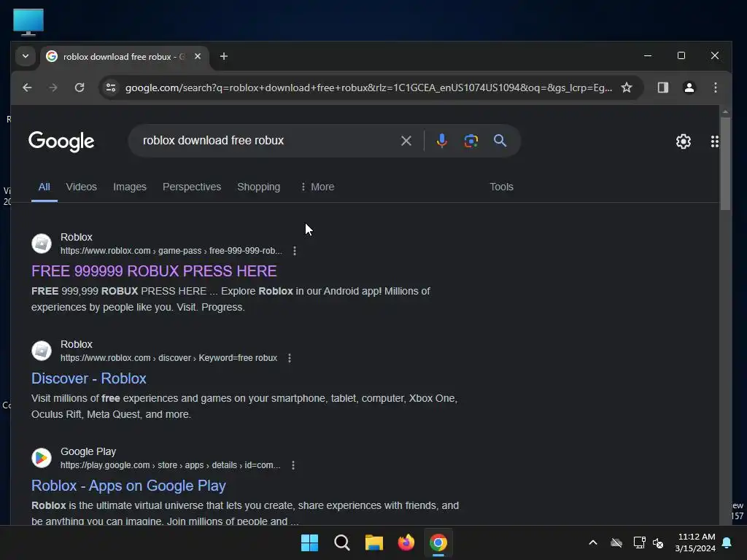Viewport: 747px width, 560px height.
Task: Open the clock and date 11:12 AM
Action: (695, 542)
